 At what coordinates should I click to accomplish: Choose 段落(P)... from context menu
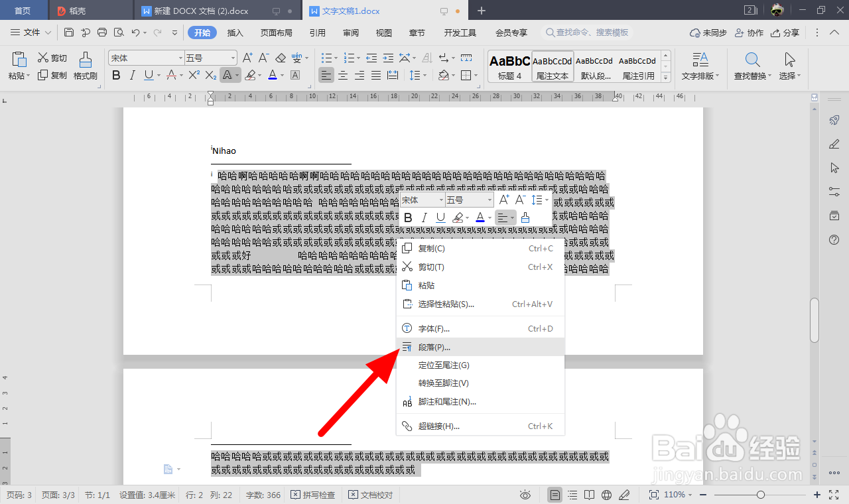(481, 347)
